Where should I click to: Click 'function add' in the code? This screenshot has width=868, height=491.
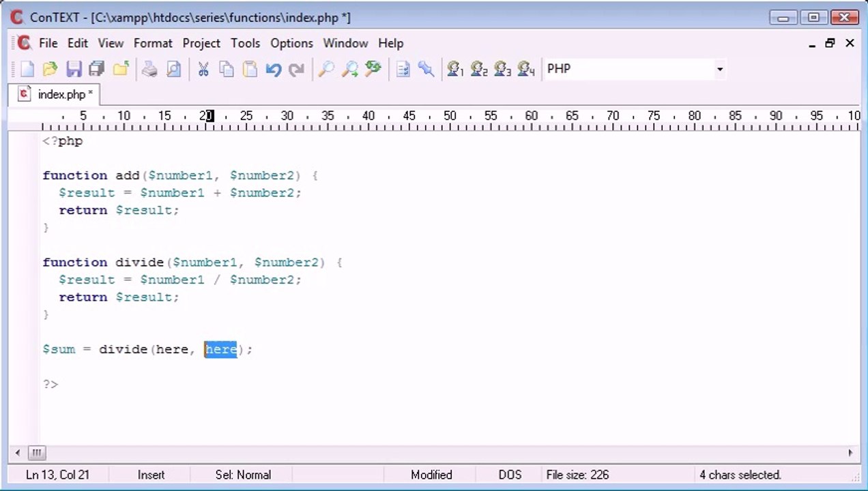click(x=91, y=175)
